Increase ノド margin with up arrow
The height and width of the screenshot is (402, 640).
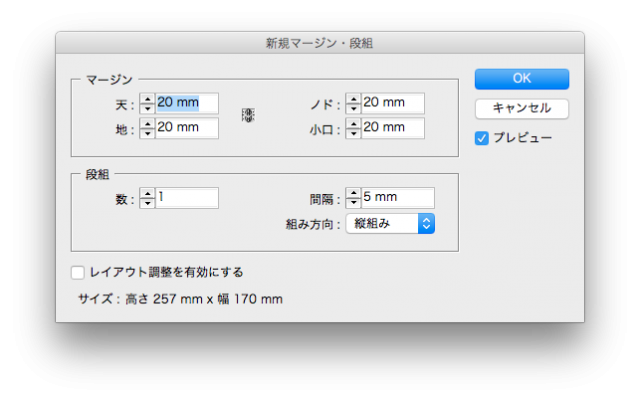tap(353, 98)
